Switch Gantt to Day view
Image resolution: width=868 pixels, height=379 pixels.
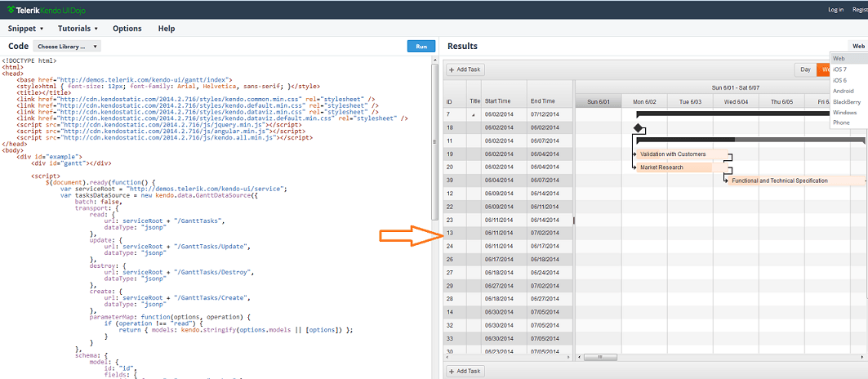(805, 69)
